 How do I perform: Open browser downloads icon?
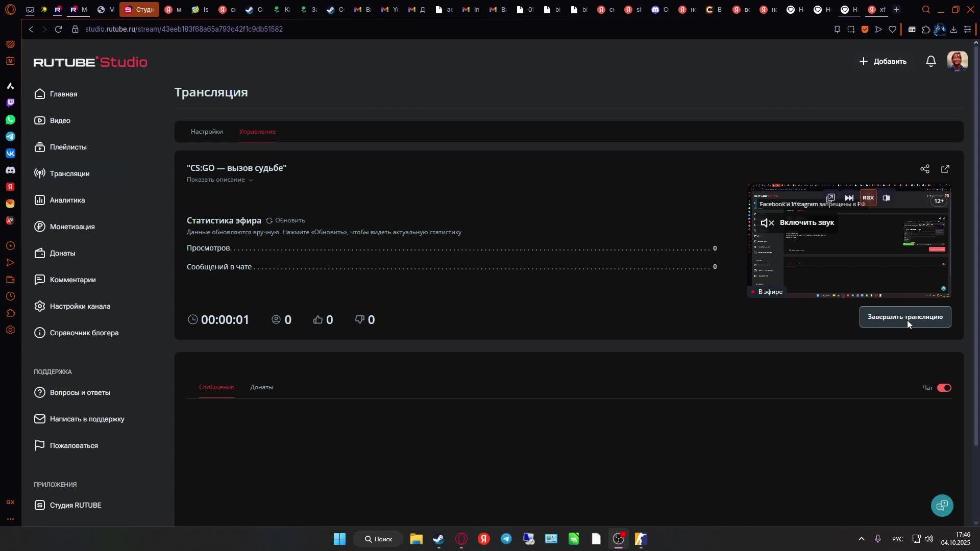953,30
